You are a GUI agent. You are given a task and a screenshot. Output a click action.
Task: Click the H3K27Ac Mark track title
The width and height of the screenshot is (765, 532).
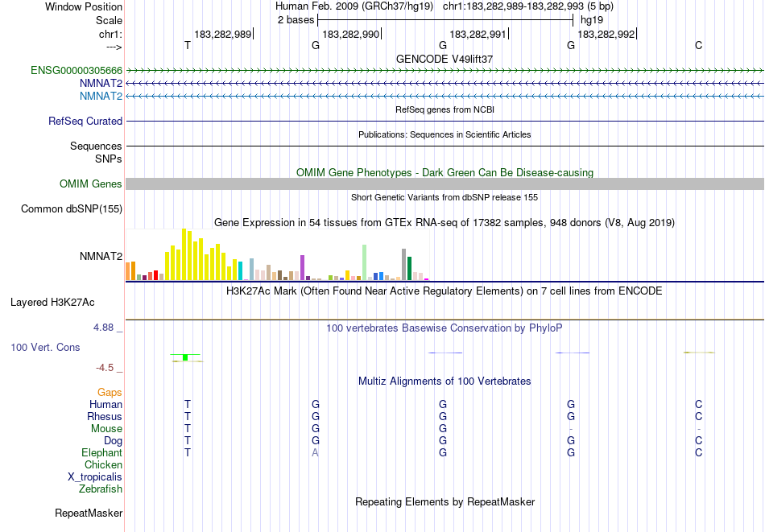tap(445, 291)
